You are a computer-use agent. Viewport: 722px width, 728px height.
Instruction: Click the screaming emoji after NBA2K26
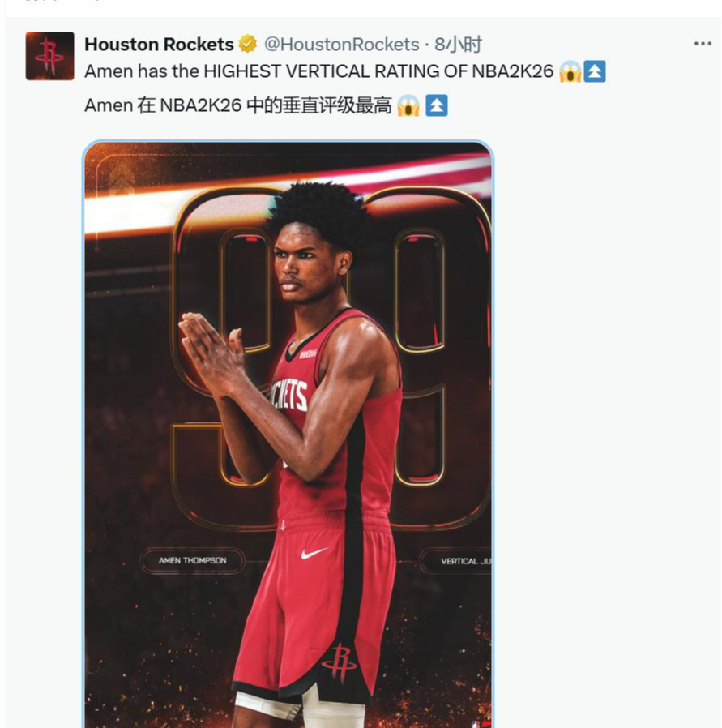[x=570, y=71]
